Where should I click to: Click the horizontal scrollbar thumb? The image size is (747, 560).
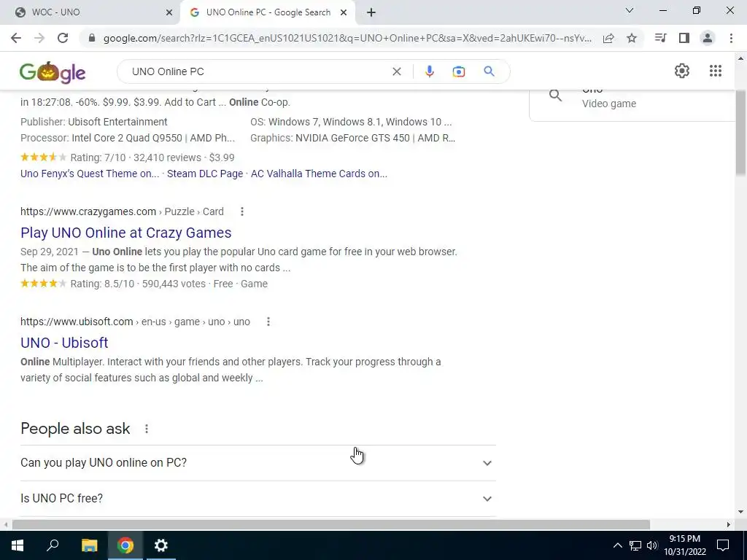coord(331,525)
